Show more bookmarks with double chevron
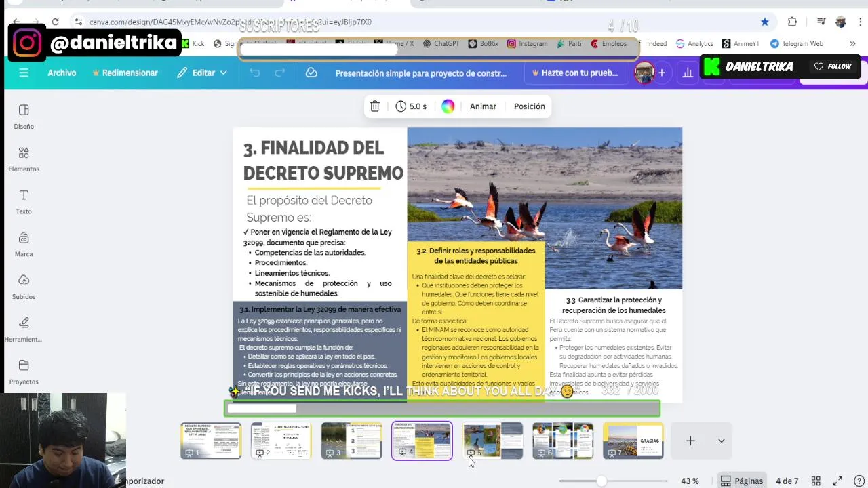868x488 pixels. [x=852, y=43]
